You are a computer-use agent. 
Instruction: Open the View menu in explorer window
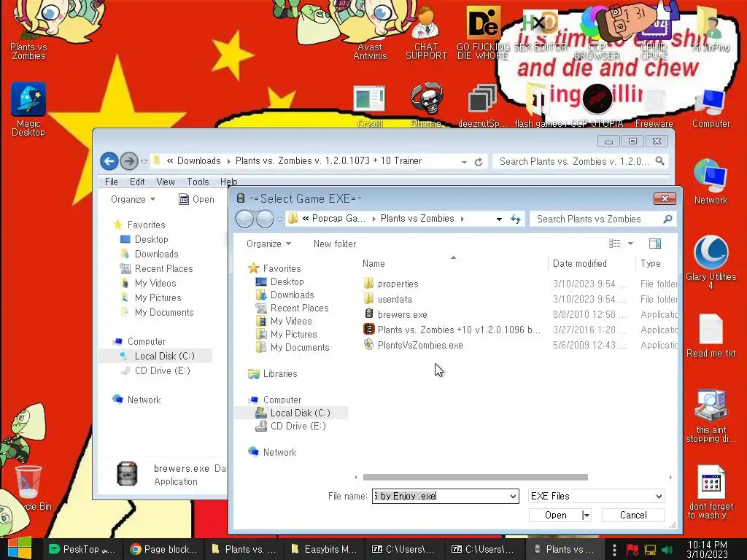[166, 182]
